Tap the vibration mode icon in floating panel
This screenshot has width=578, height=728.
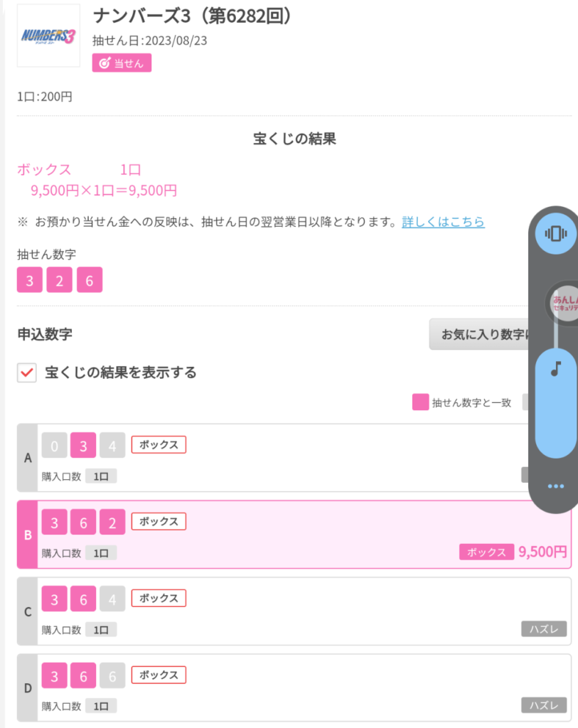click(556, 233)
